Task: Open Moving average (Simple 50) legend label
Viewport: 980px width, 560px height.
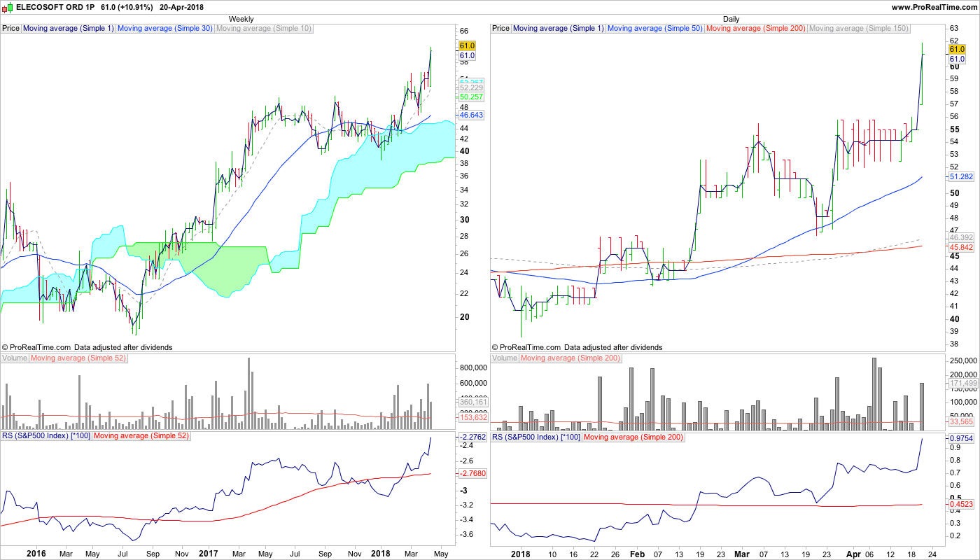Action: tap(655, 29)
